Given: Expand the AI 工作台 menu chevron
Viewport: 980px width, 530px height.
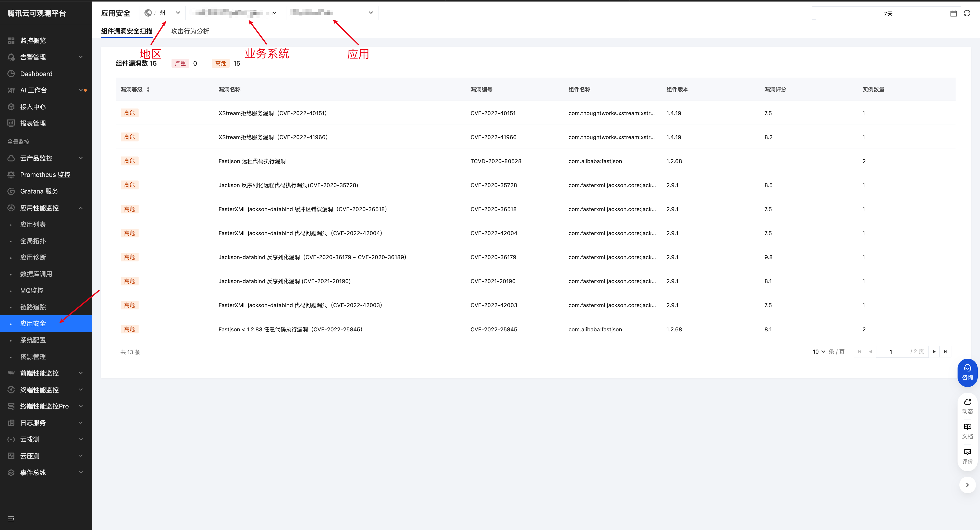Looking at the screenshot, I should pos(81,90).
